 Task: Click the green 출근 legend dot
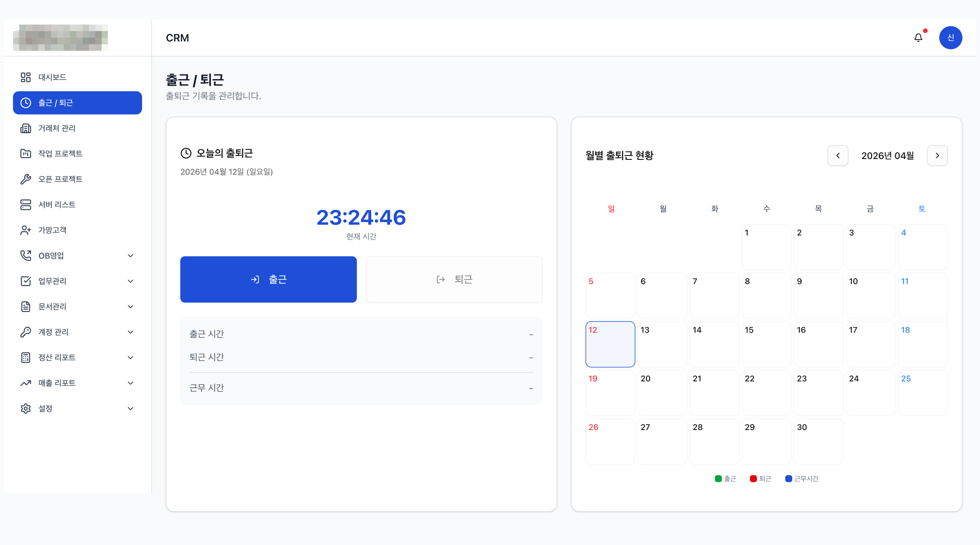[x=718, y=478]
